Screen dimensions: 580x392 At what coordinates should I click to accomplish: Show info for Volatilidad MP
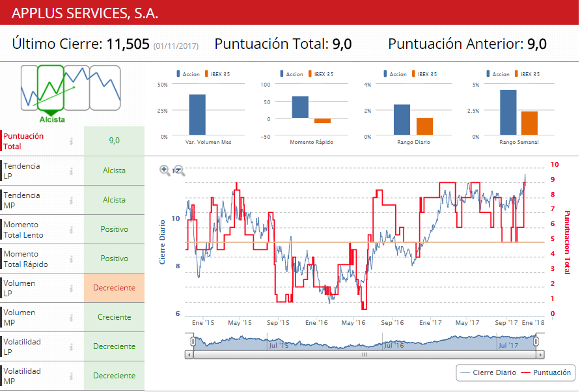pyautogui.click(x=72, y=376)
